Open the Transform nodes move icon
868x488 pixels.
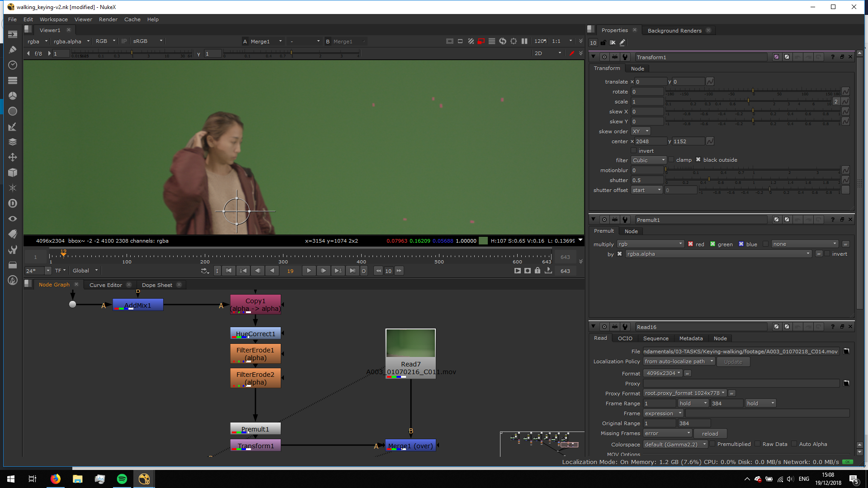(13, 157)
